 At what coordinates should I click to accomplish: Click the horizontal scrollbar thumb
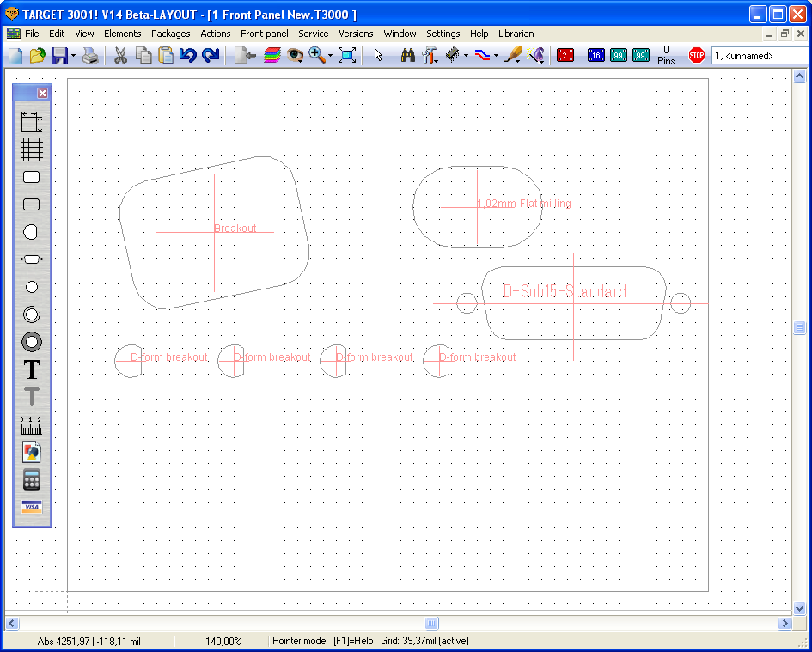(432, 623)
